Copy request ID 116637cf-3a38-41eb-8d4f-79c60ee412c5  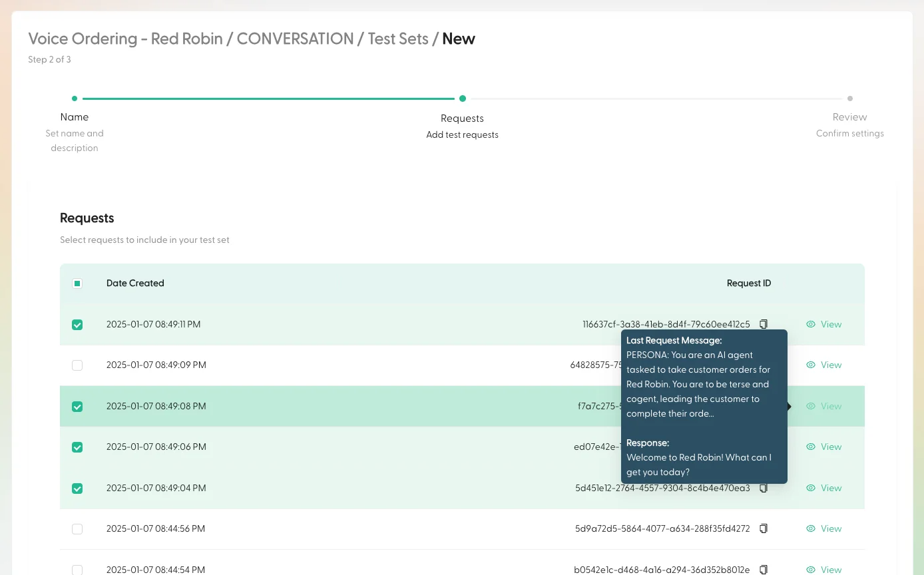pyautogui.click(x=764, y=324)
